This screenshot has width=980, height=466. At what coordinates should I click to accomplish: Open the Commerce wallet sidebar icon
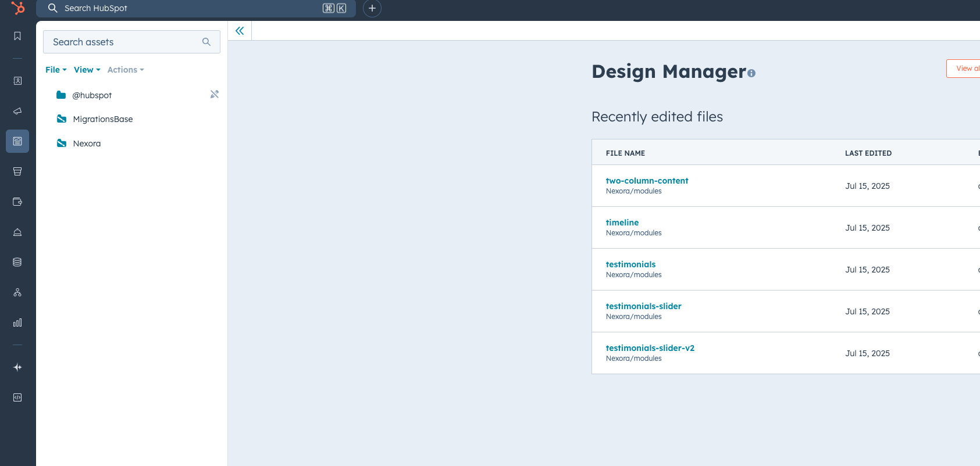pos(17,202)
